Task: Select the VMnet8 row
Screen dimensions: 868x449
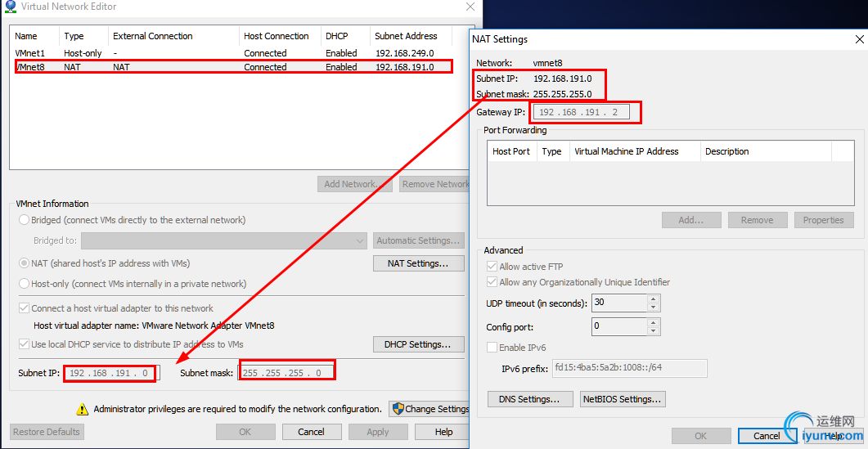Action: (x=232, y=67)
